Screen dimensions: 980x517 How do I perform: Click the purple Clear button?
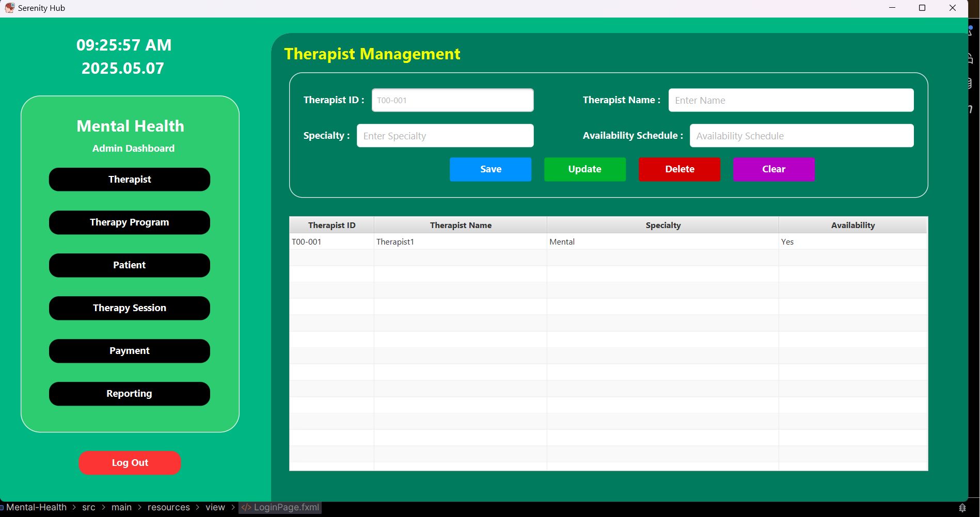773,169
